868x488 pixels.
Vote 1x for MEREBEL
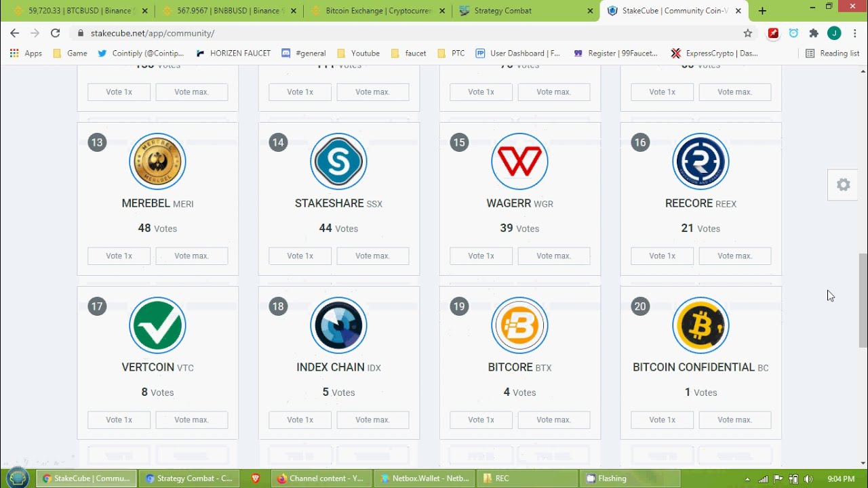(x=119, y=256)
